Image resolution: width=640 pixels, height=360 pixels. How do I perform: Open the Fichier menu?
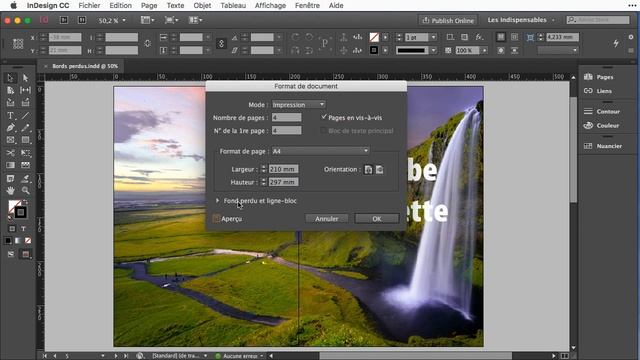[89, 5]
